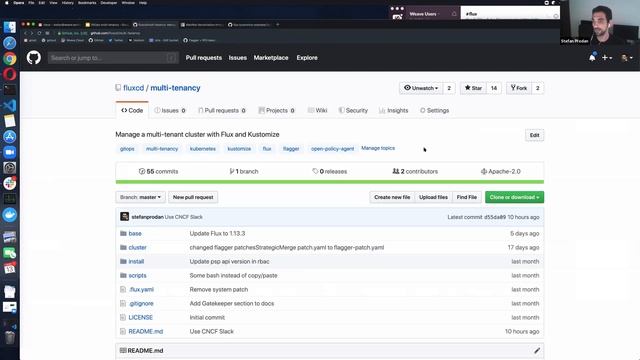Open the Insights tab
The image size is (640, 360).
pos(393,110)
